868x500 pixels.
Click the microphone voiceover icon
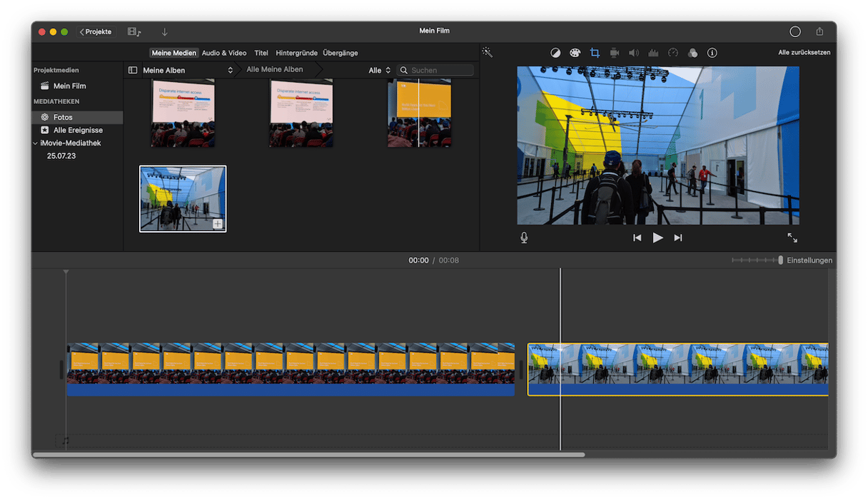click(x=524, y=238)
